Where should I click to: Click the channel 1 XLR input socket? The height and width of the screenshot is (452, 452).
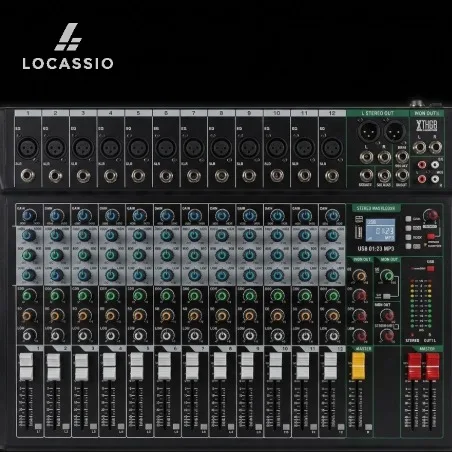[x=28, y=148]
